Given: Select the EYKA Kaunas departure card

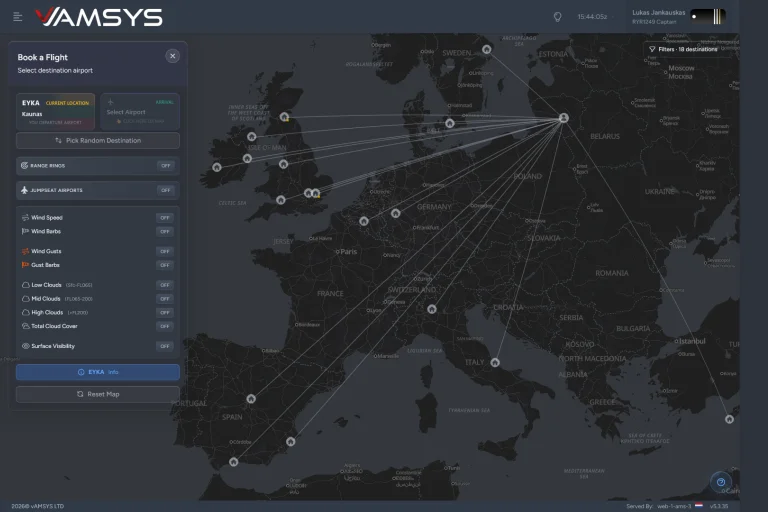Looking at the screenshot, I should tap(55, 112).
